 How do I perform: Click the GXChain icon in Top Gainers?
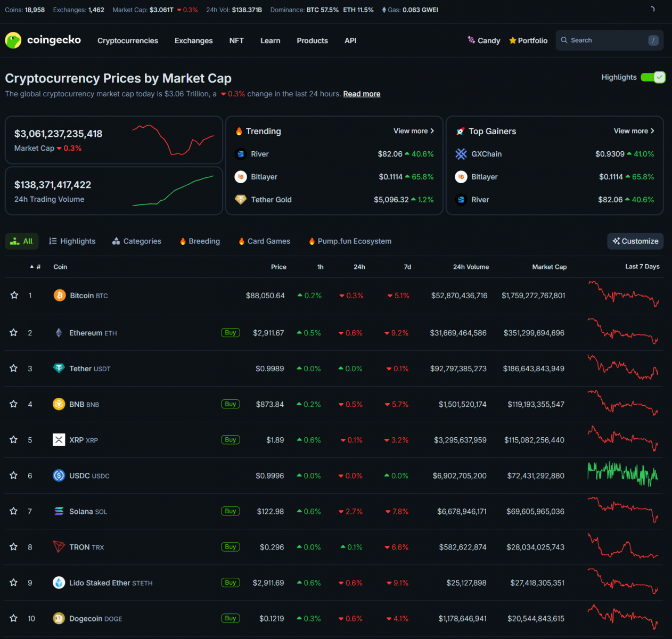click(x=461, y=154)
